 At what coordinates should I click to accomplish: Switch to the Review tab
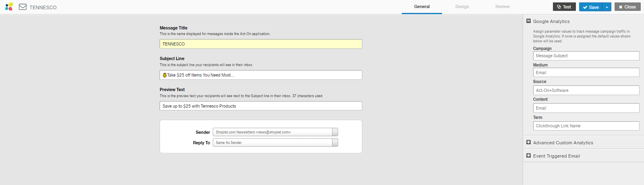click(502, 6)
